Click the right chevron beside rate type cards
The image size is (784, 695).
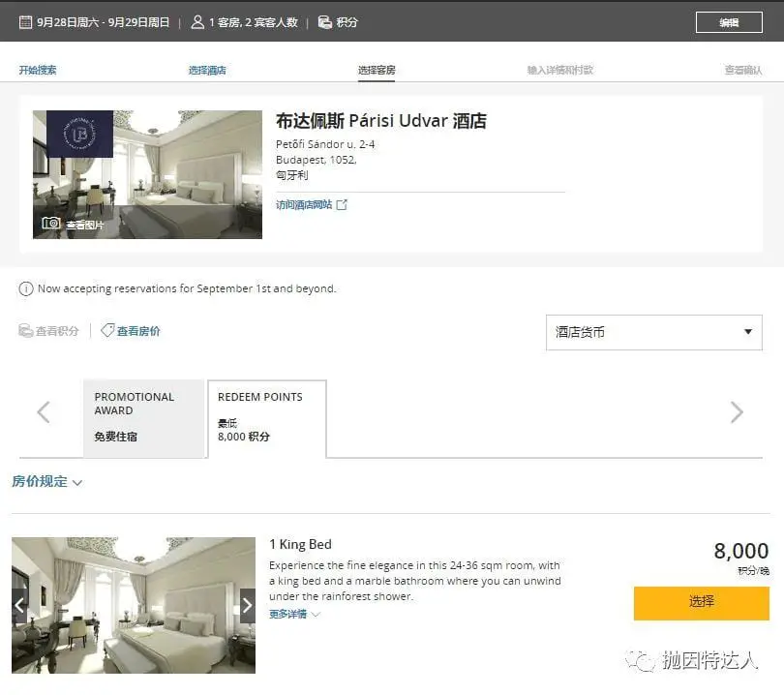(738, 411)
